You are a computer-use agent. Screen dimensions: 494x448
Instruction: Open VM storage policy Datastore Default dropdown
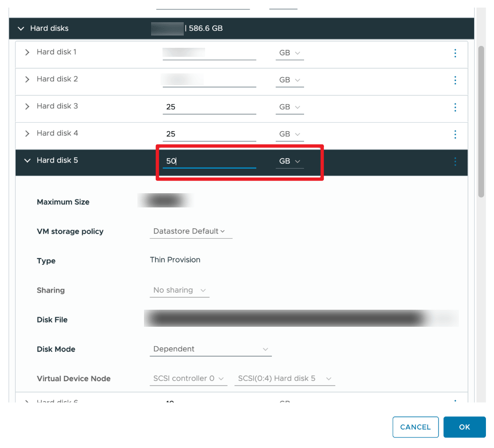tap(191, 231)
